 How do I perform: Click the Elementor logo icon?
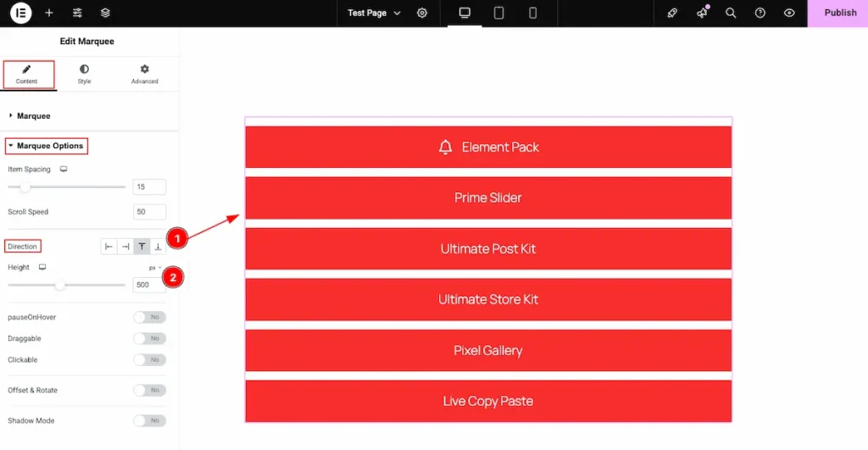click(x=20, y=13)
